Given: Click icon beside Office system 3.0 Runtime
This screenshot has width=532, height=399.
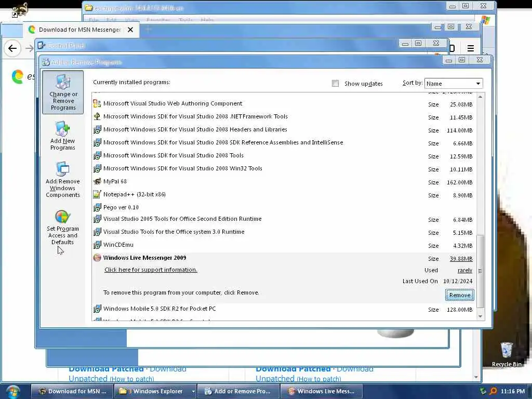Looking at the screenshot, I should (x=97, y=232).
